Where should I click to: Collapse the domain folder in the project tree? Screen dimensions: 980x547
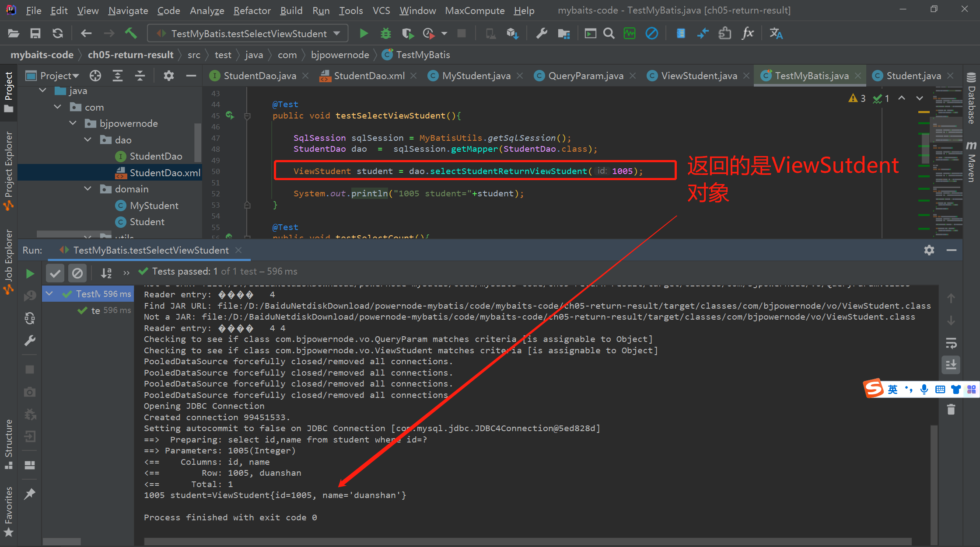tap(88, 189)
